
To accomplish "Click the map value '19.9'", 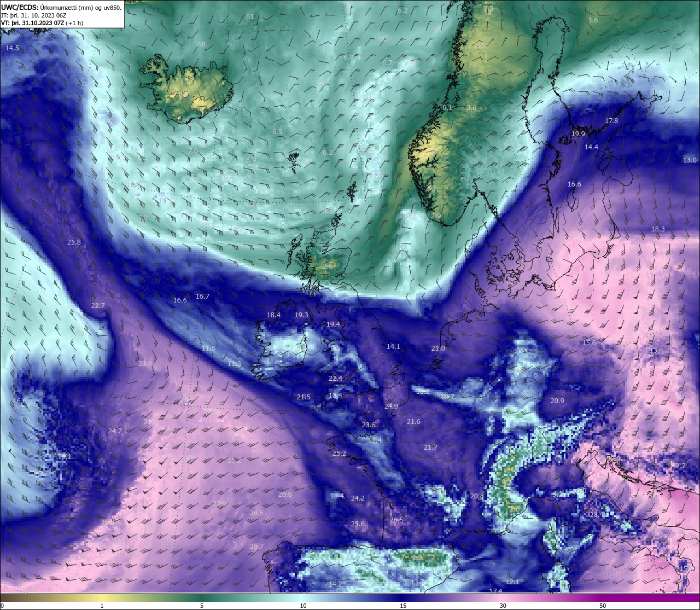I will coord(578,134).
